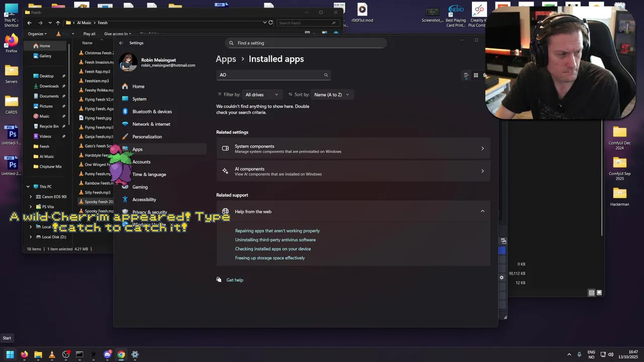Open Chiptune Mix folder in navigation pane
The height and width of the screenshot is (362, 644).
(x=50, y=166)
